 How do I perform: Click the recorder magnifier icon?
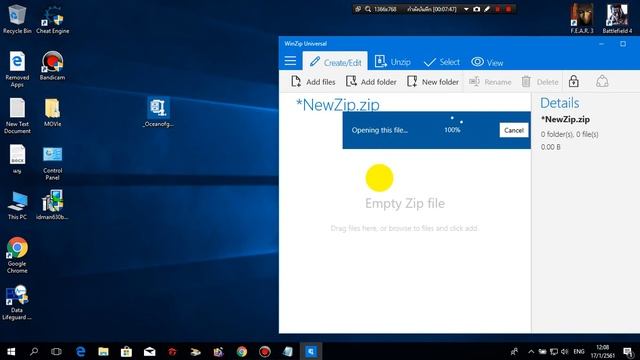368,9
